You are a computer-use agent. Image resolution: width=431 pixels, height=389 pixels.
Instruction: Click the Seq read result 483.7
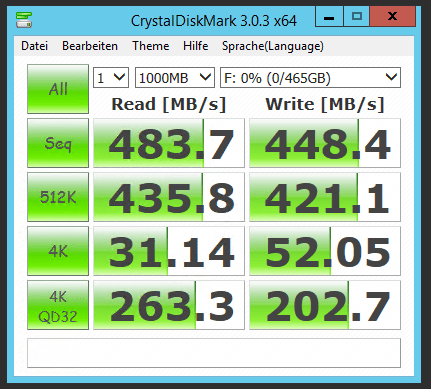[x=169, y=143]
